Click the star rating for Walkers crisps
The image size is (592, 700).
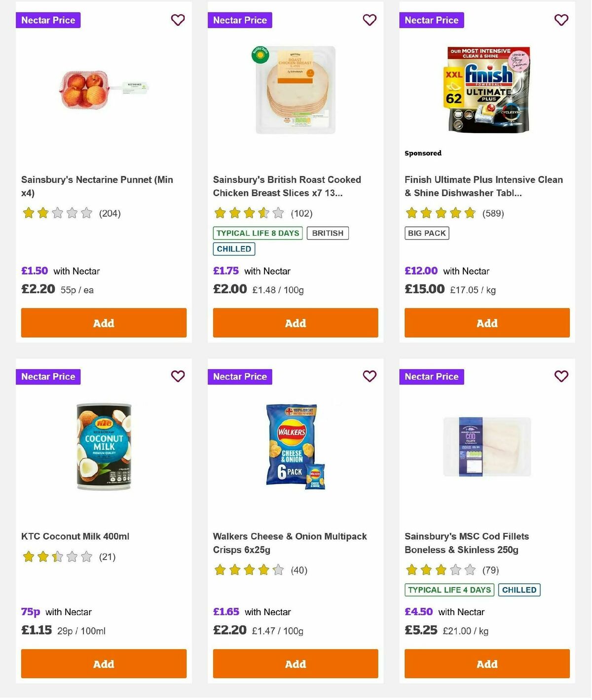point(249,570)
